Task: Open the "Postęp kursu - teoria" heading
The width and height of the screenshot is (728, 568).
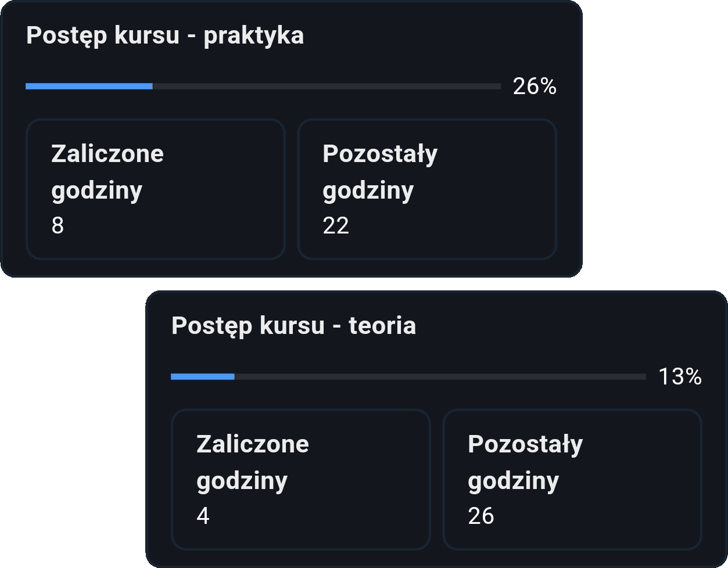Action: [x=293, y=326]
